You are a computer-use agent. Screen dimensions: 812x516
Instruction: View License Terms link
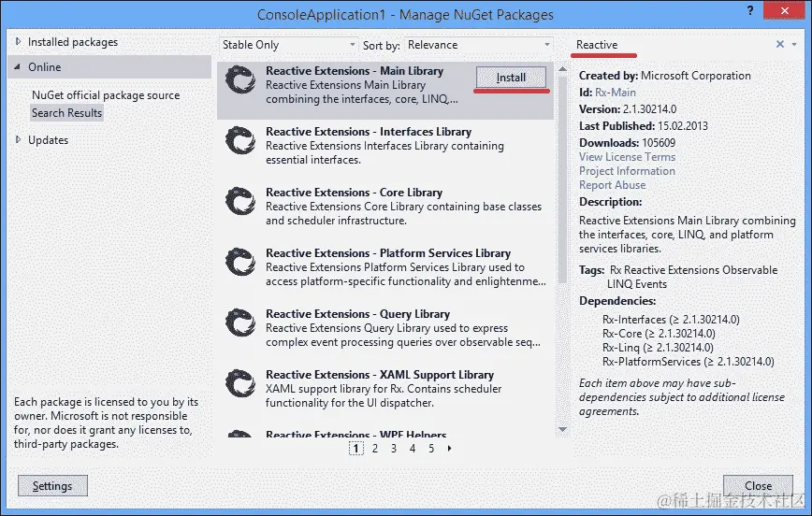click(x=627, y=157)
